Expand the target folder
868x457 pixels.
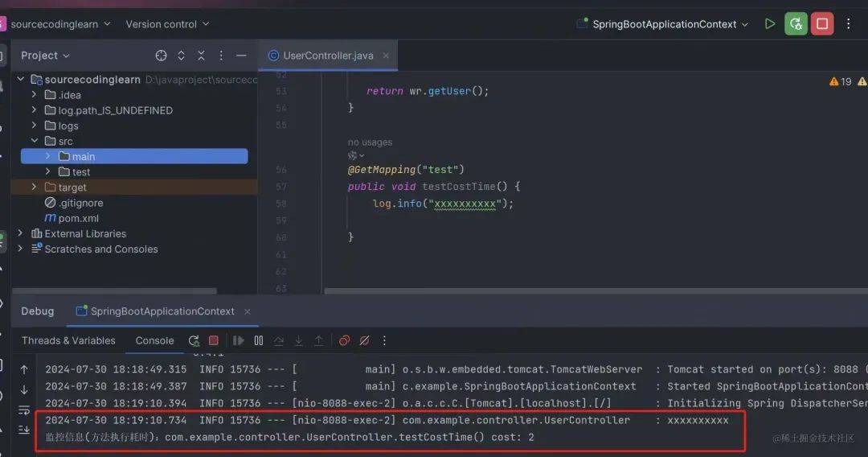click(x=34, y=187)
